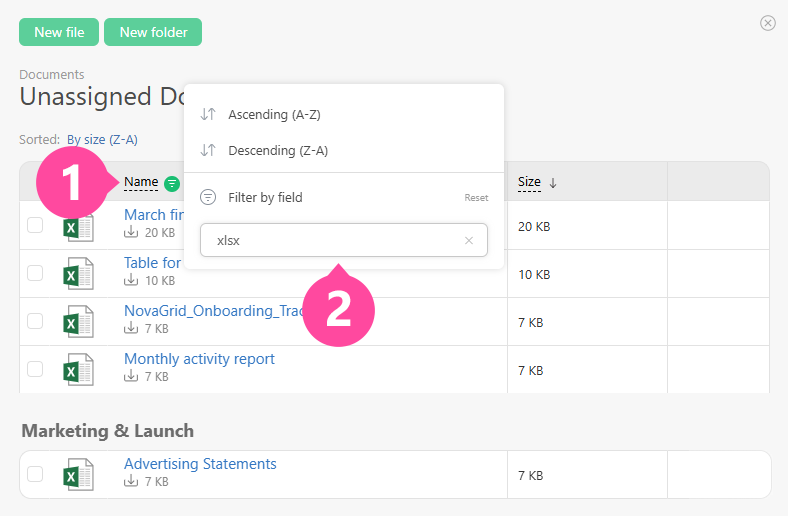The width and height of the screenshot is (788, 516).
Task: Click the download icon under Monthly activity report
Action: point(130,377)
